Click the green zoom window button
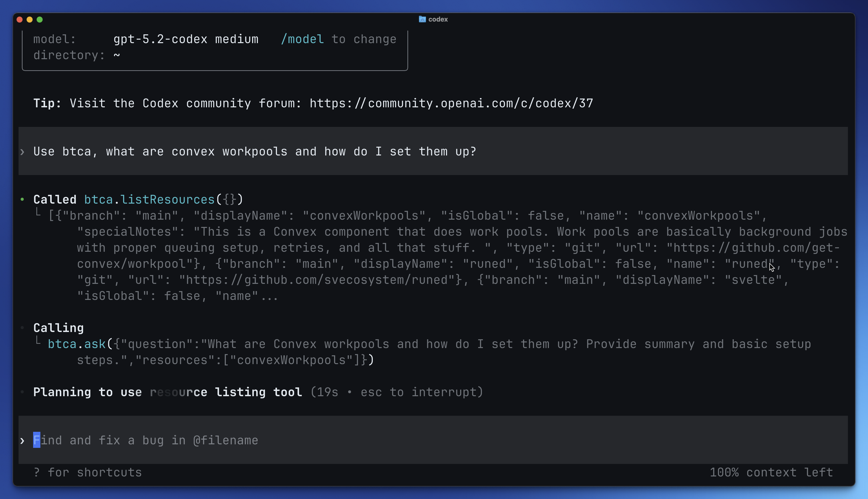This screenshot has width=868, height=499. 40,20
